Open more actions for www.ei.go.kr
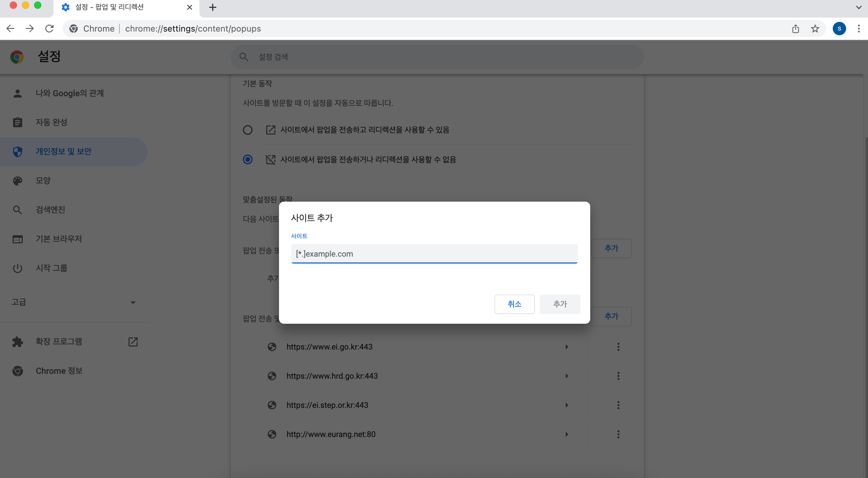The height and width of the screenshot is (478, 868). pyautogui.click(x=618, y=347)
